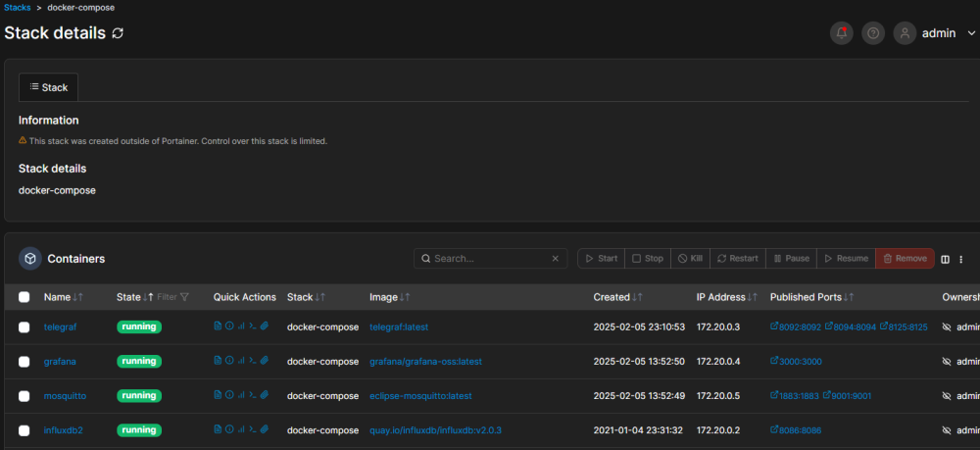This screenshot has height=450, width=980.
Task: Open the notifications bell icon
Action: click(841, 33)
